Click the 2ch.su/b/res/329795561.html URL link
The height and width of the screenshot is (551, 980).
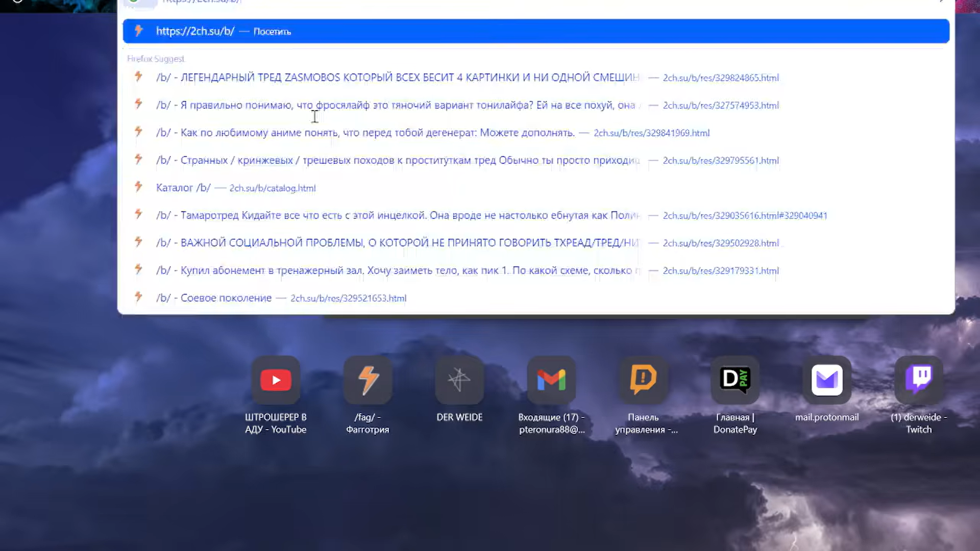tap(721, 161)
